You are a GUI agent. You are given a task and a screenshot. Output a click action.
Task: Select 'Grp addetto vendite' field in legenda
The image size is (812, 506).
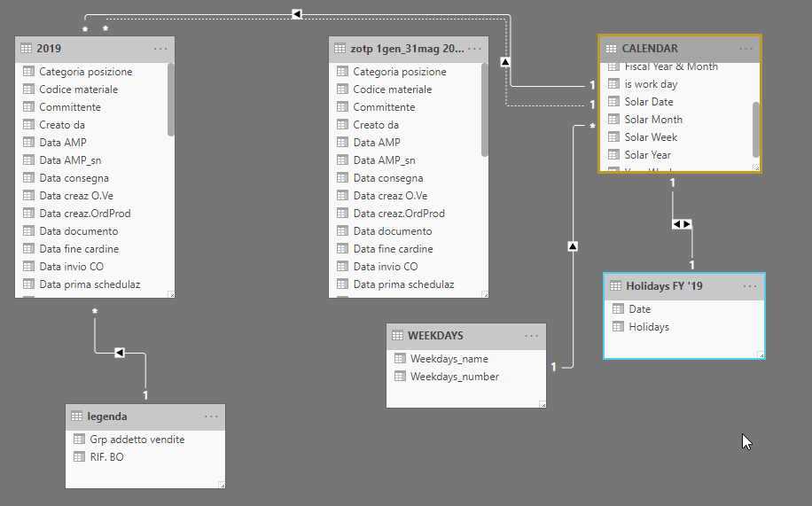pos(137,440)
